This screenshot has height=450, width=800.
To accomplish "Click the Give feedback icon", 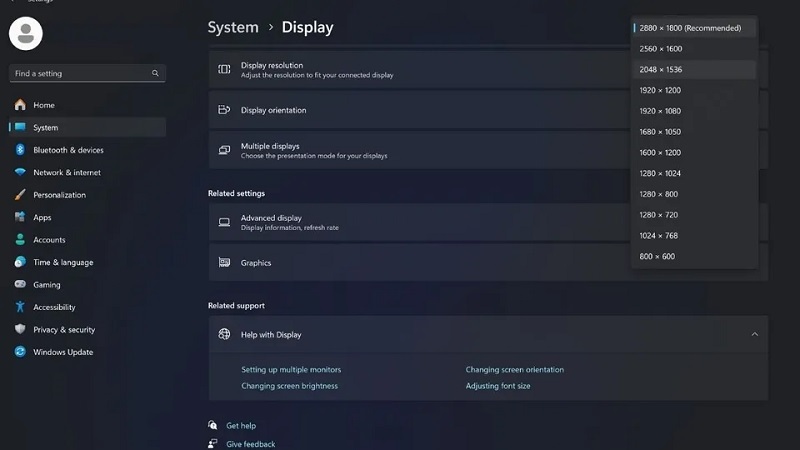I will [x=213, y=443].
